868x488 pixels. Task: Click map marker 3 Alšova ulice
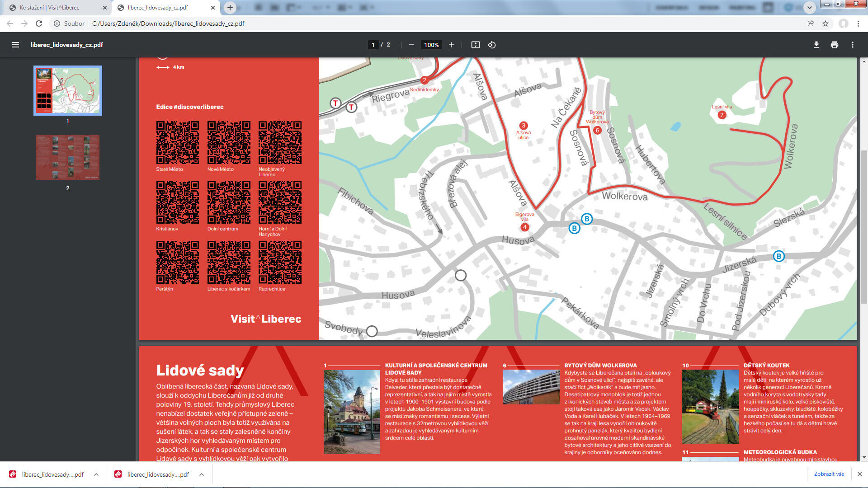524,126
